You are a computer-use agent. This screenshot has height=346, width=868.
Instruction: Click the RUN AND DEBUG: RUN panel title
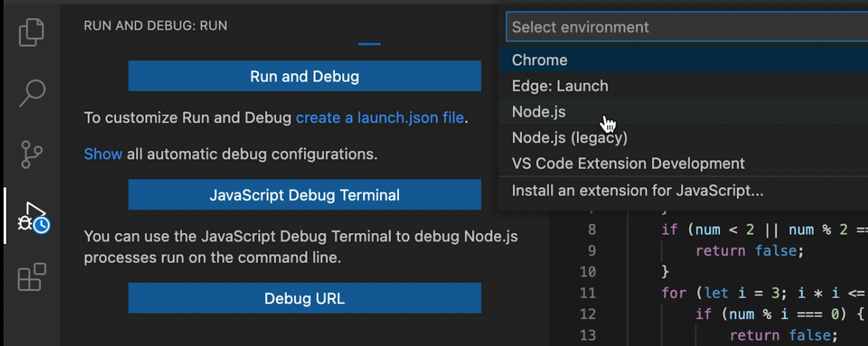click(x=155, y=26)
